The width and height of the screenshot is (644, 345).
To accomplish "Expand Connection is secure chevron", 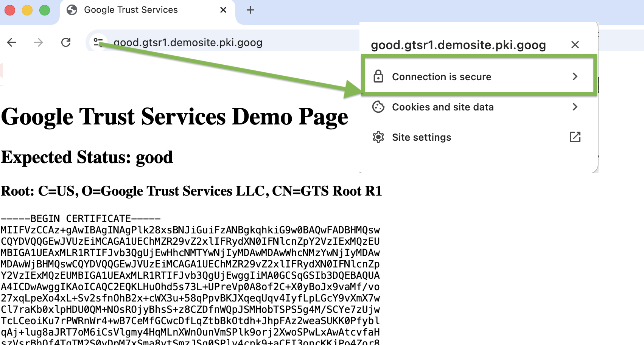I will click(575, 76).
